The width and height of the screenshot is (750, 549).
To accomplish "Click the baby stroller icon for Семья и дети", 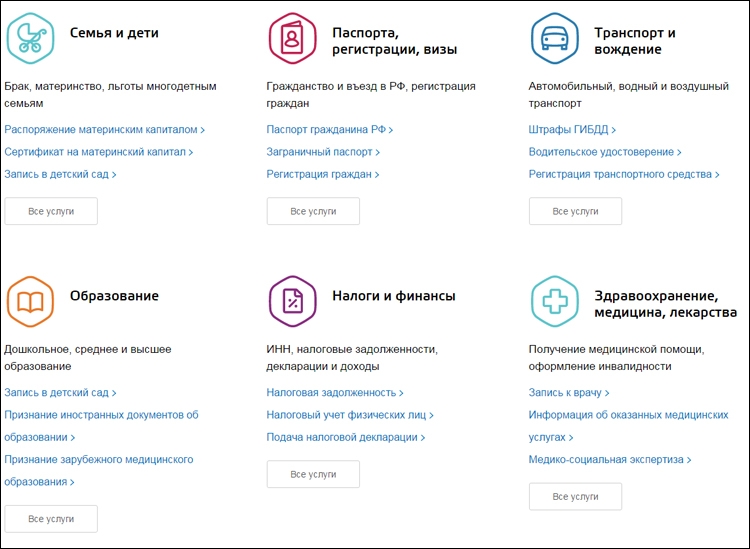I will [x=30, y=38].
